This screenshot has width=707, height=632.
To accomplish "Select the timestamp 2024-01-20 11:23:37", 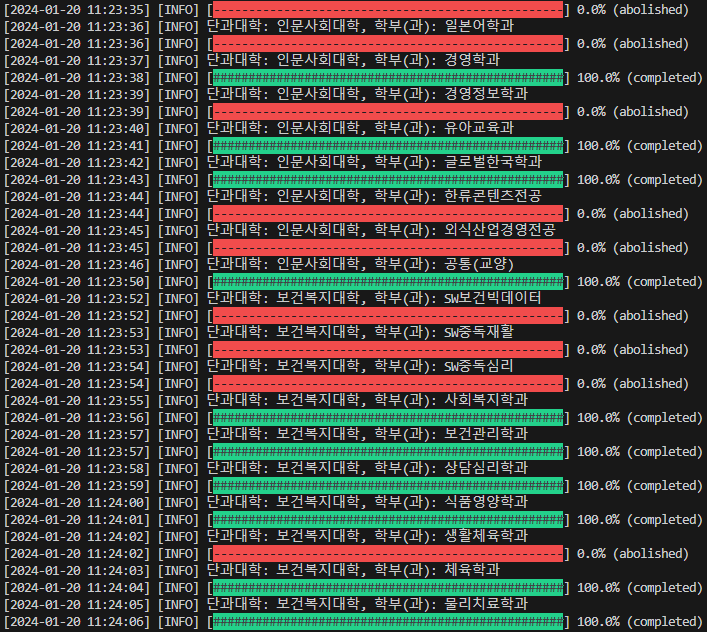I will coord(77,61).
